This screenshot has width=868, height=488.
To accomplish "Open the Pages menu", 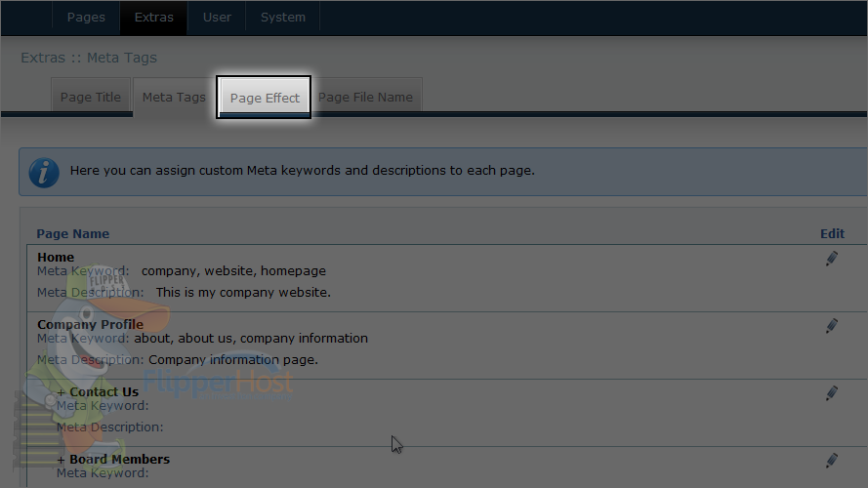I will click(86, 18).
